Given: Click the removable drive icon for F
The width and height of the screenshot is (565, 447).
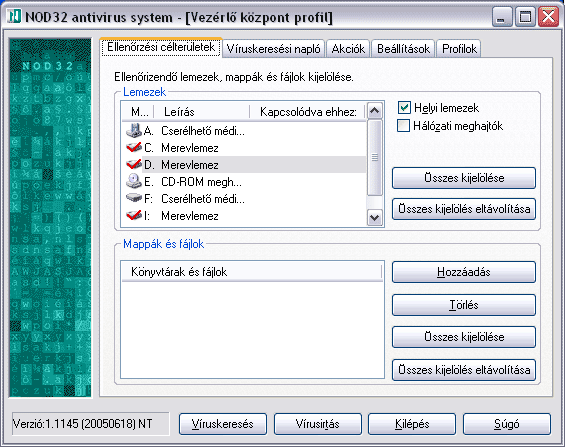Looking at the screenshot, I should [134, 198].
